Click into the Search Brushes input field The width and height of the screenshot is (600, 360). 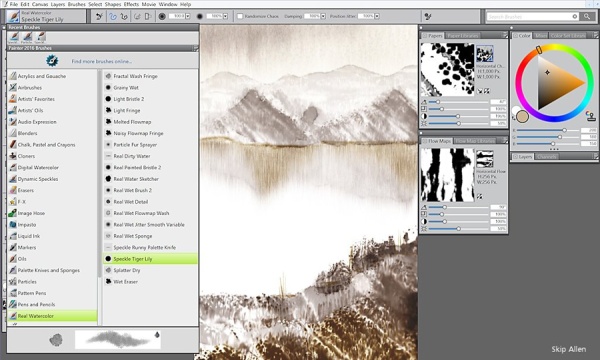point(530,16)
